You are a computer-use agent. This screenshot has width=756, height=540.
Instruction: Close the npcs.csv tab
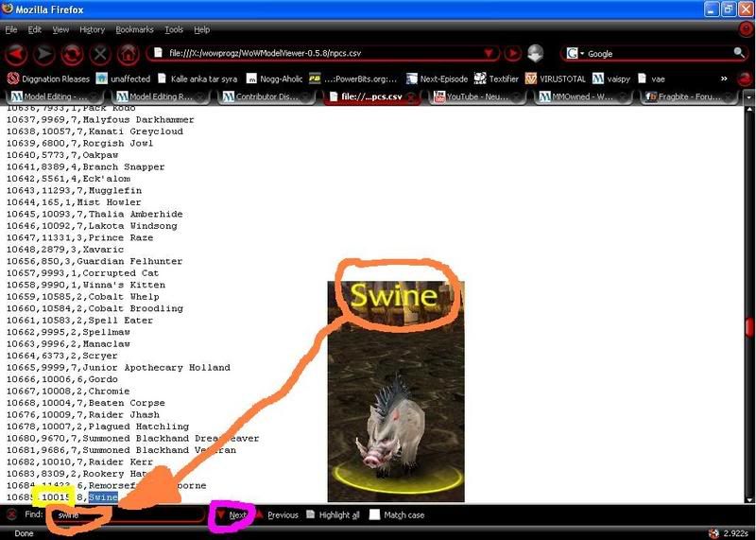pos(410,97)
